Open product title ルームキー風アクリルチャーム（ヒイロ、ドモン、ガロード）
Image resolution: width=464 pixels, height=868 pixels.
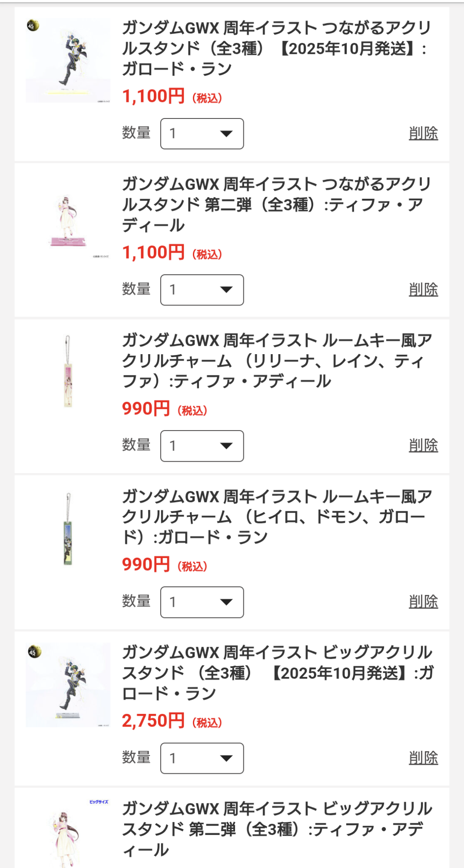coord(276,517)
